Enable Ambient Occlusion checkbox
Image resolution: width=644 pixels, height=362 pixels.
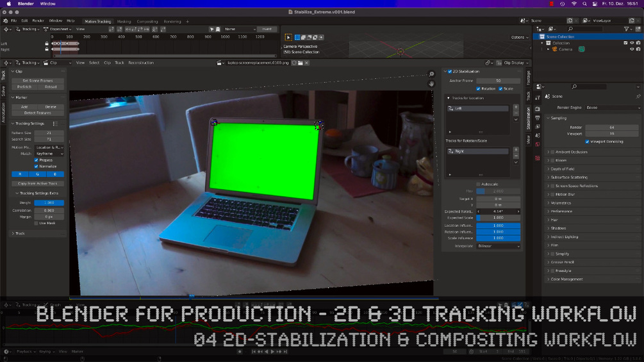click(552, 152)
